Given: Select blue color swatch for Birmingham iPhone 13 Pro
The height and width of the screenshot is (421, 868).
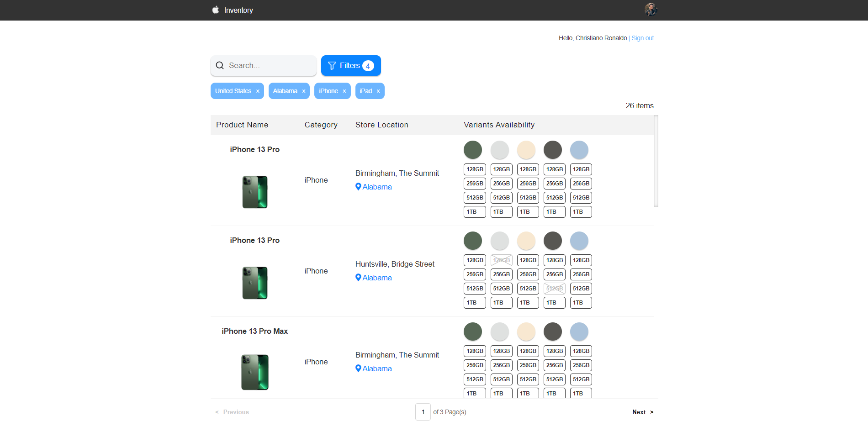Looking at the screenshot, I should 579,150.
